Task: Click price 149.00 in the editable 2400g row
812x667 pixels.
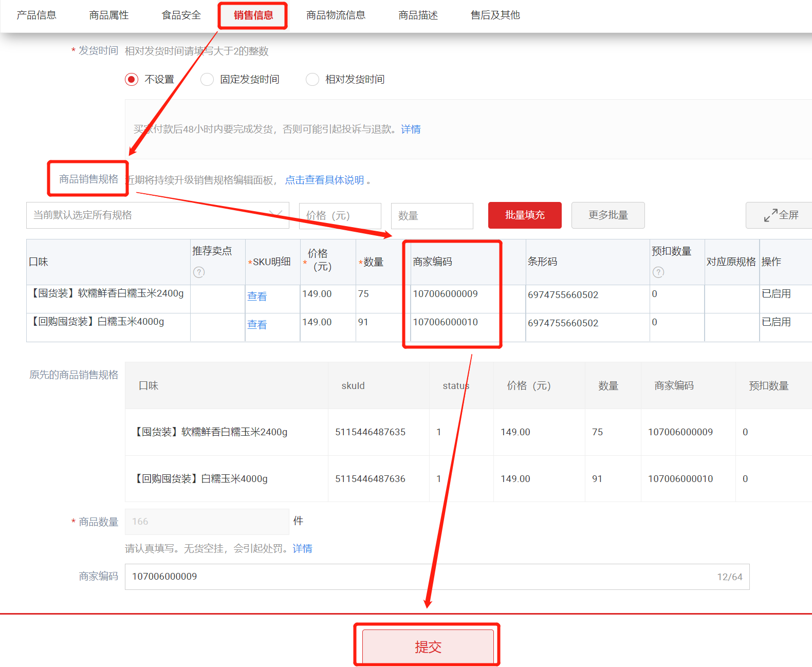Action: coord(317,294)
